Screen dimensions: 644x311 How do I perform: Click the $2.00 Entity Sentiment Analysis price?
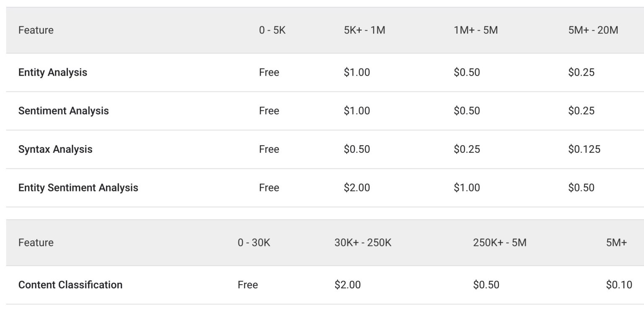tap(357, 188)
